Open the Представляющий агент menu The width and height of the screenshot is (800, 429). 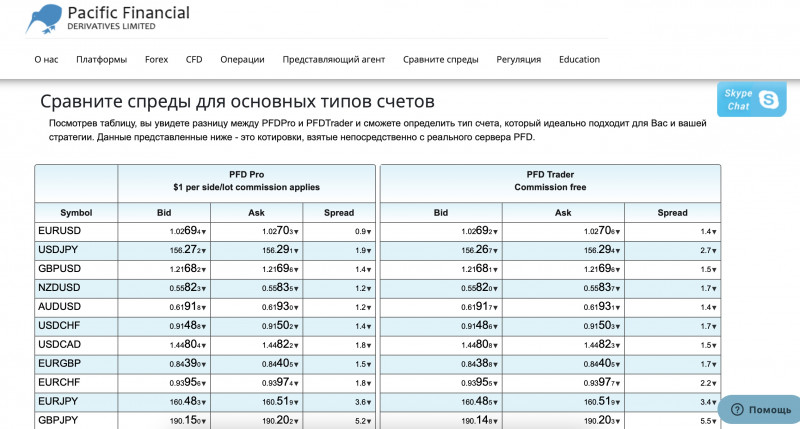(x=334, y=59)
